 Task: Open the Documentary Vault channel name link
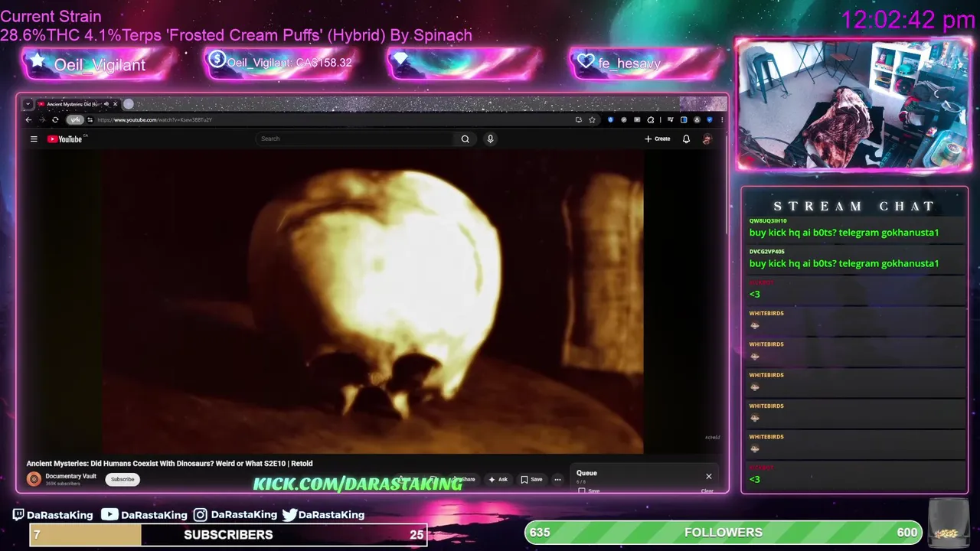point(70,476)
